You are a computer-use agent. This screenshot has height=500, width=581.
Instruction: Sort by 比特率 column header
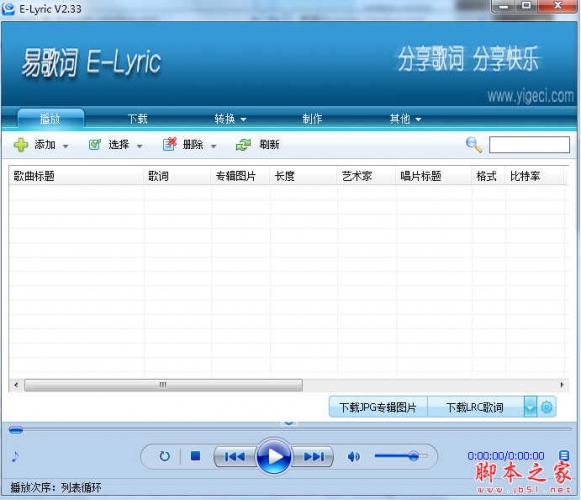[534, 176]
